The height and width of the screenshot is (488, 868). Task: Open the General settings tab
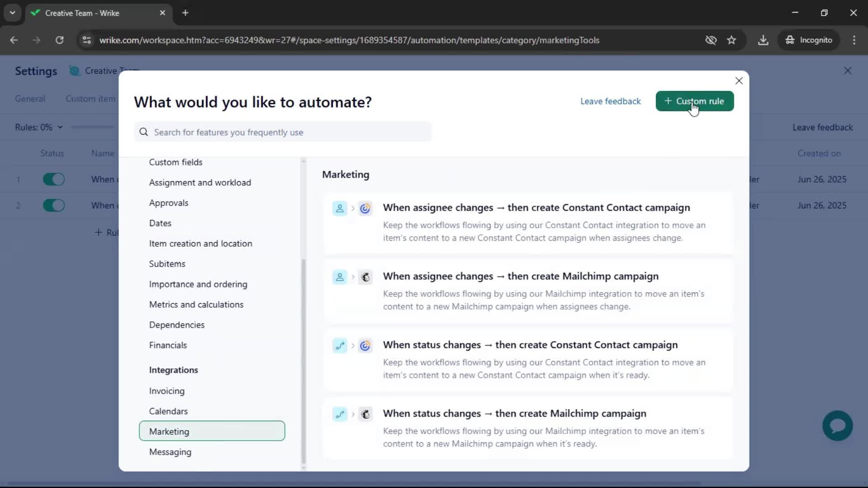pyautogui.click(x=30, y=99)
